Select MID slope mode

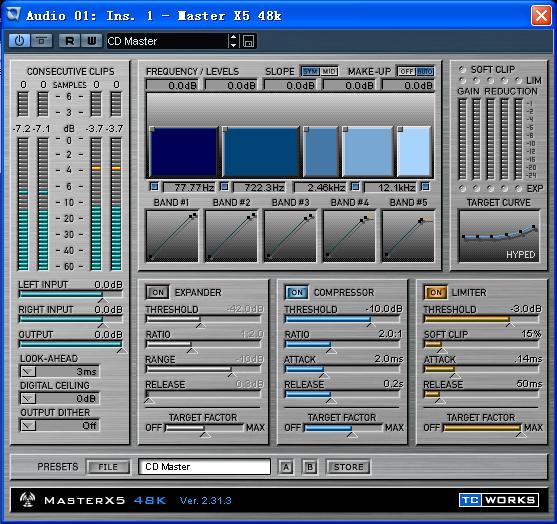[329, 71]
